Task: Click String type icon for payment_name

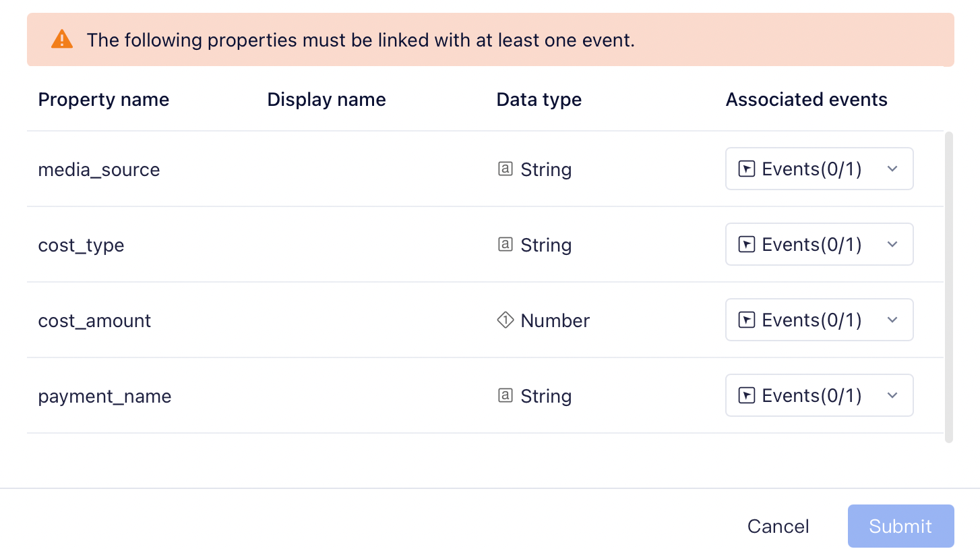Action: pyautogui.click(x=505, y=396)
